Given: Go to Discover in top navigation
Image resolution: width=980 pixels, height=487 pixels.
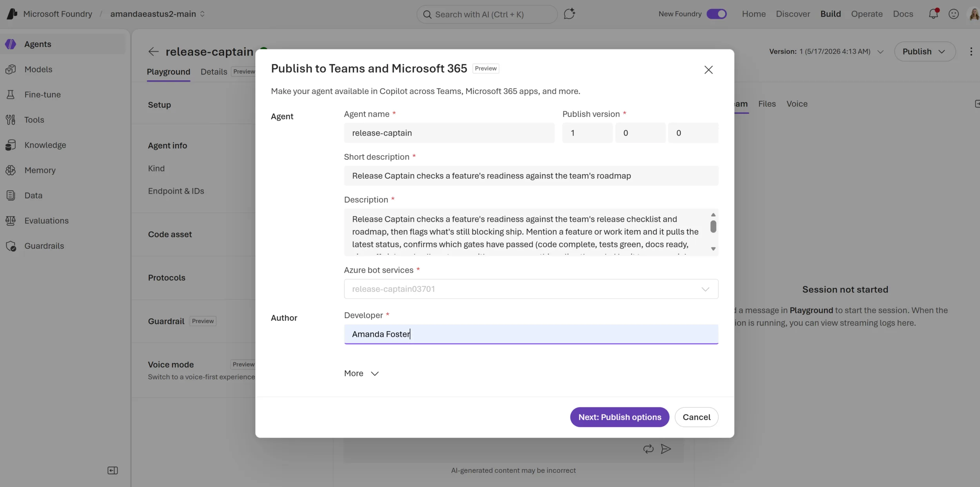Looking at the screenshot, I should (793, 14).
